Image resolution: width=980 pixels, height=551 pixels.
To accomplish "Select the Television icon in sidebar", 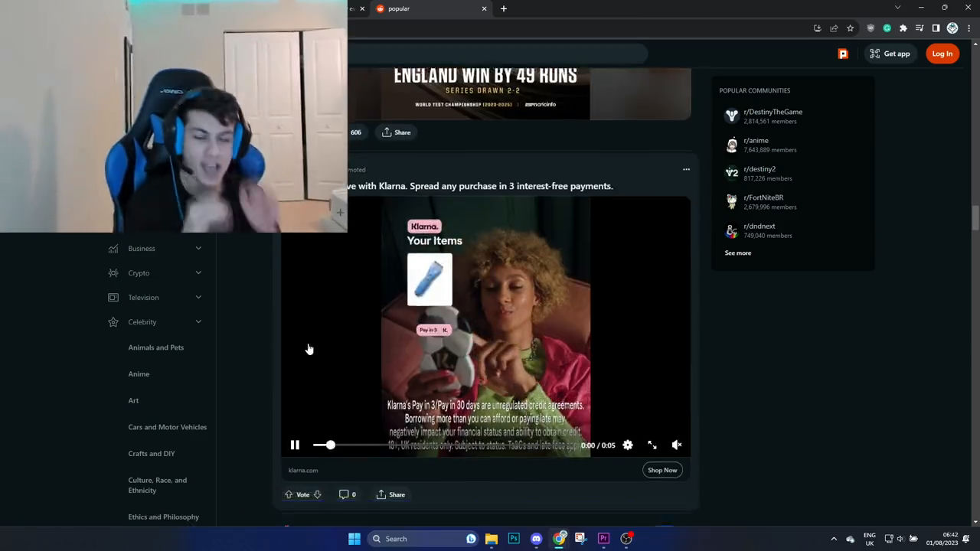I will (113, 297).
